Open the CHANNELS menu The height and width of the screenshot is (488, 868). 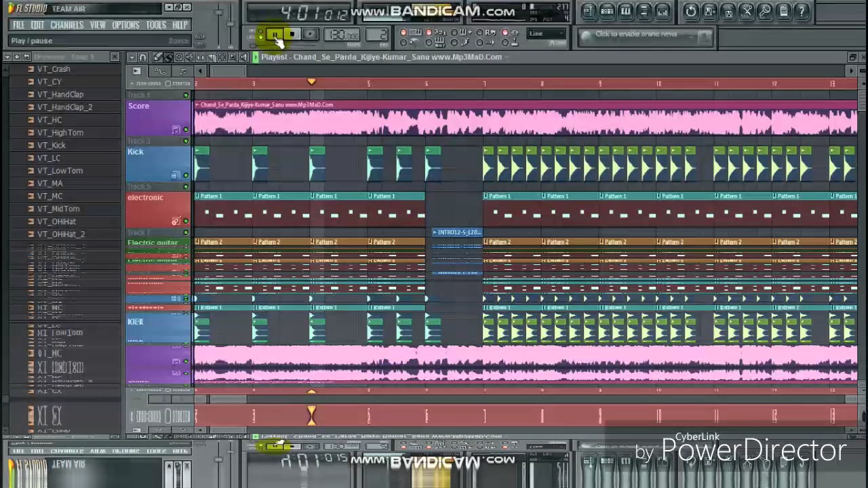coord(67,25)
